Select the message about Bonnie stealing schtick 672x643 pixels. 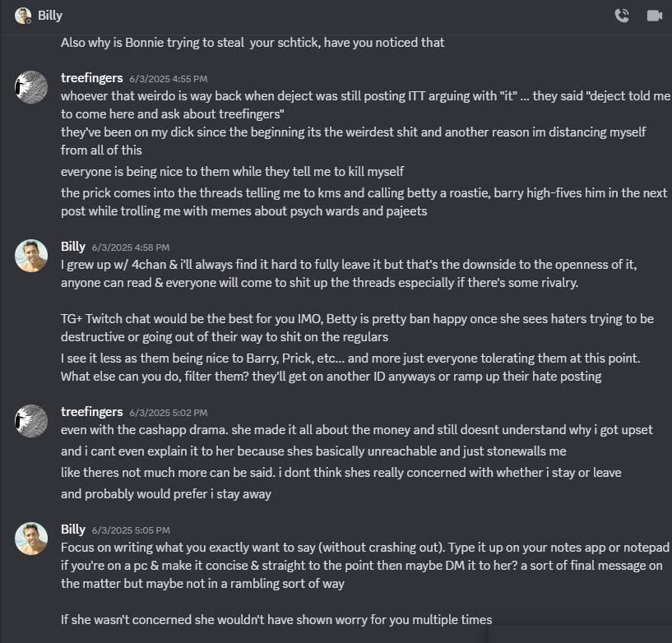pos(253,43)
